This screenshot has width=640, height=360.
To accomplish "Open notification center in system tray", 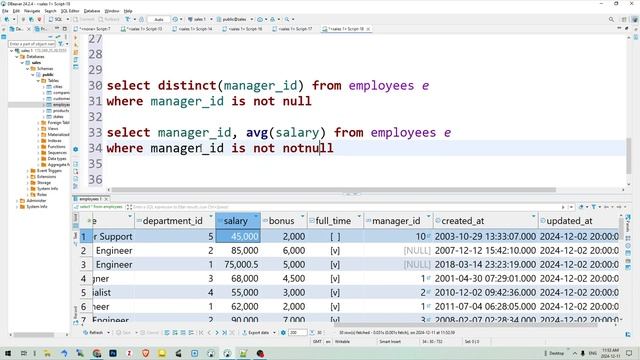I will click(629, 353).
